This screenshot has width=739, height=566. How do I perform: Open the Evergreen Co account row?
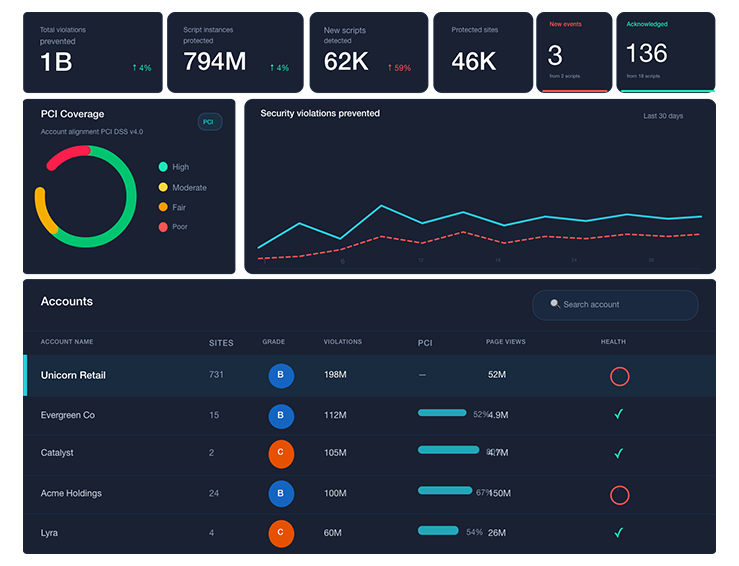coord(370,415)
